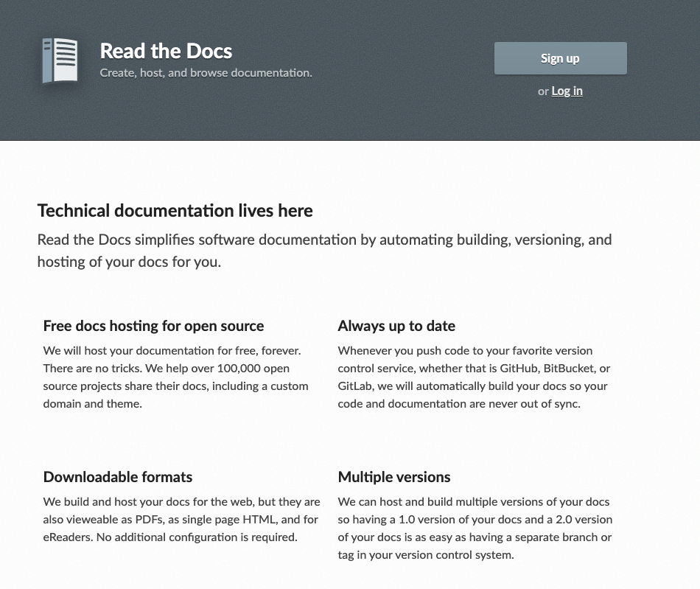Viewport: 700px width, 589px height.
Task: Click the intro paragraph about automating building
Action: (324, 251)
